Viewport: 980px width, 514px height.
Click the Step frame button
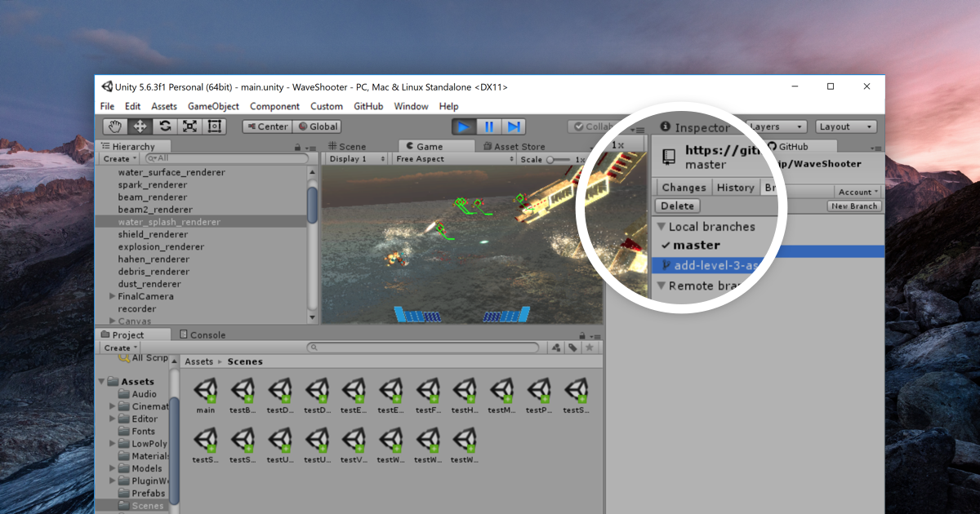(514, 126)
